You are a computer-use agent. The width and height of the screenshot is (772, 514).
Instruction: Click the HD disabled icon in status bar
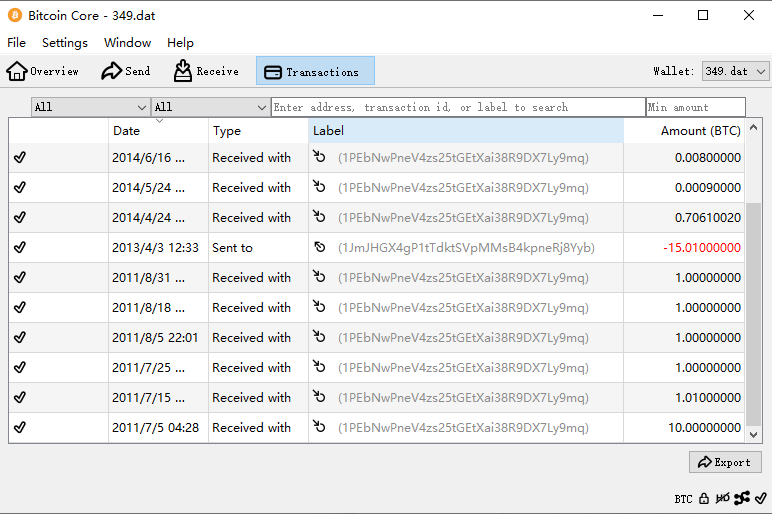pyautogui.click(x=722, y=498)
